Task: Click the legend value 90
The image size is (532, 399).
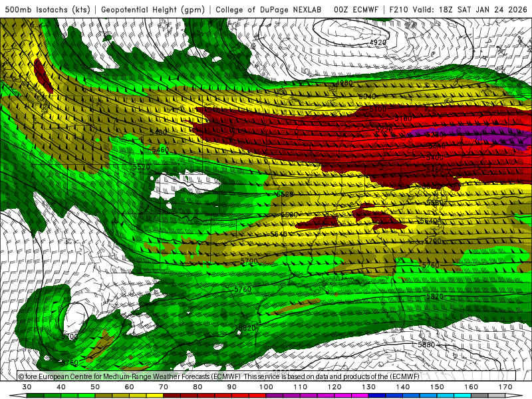Action: click(x=231, y=387)
